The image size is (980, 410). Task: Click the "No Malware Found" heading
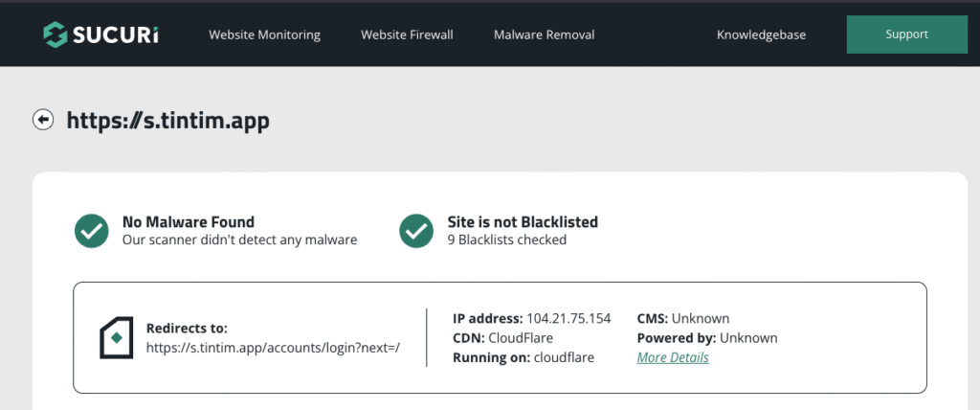tap(189, 222)
